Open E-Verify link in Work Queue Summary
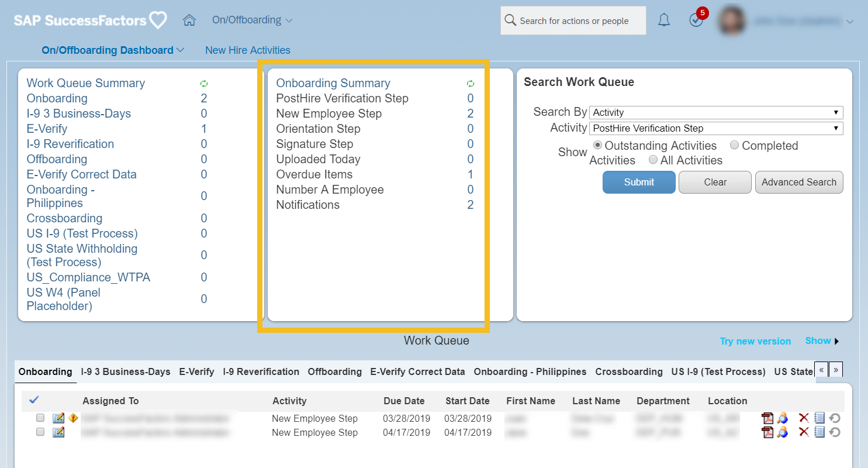Viewport: 868px width, 468px height. click(x=47, y=129)
